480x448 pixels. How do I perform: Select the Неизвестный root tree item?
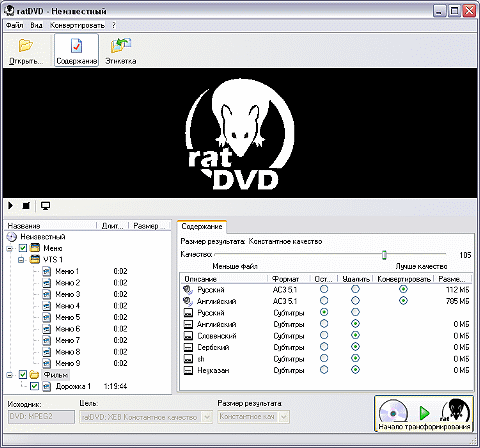click(x=43, y=237)
